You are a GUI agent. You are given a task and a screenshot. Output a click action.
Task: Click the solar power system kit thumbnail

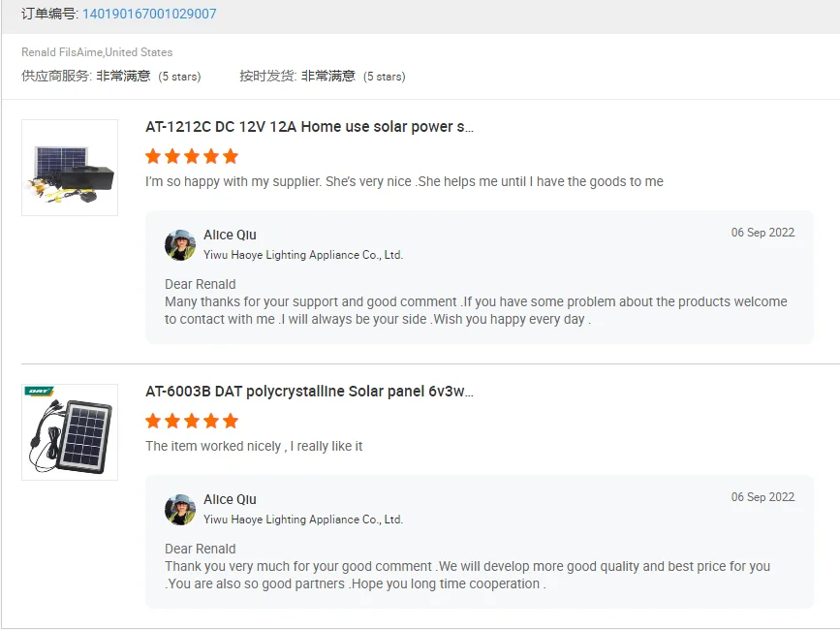[70, 168]
